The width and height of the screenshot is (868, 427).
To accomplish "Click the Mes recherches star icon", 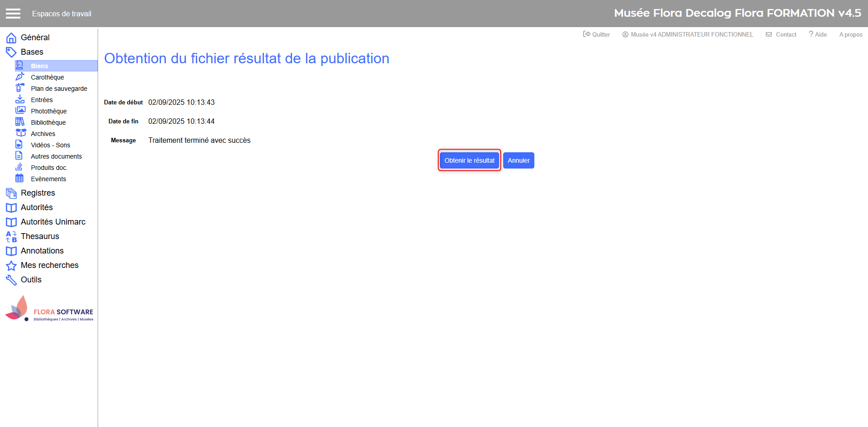I will click(x=11, y=266).
